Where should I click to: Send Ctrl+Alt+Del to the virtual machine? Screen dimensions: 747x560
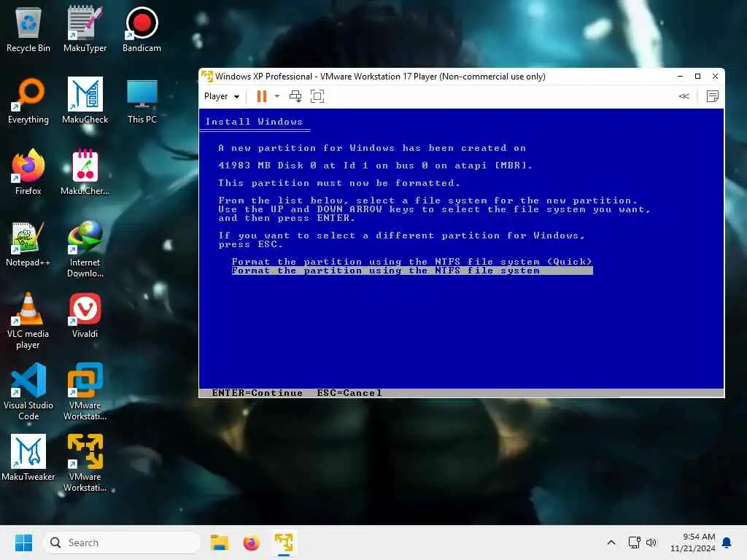(x=295, y=96)
